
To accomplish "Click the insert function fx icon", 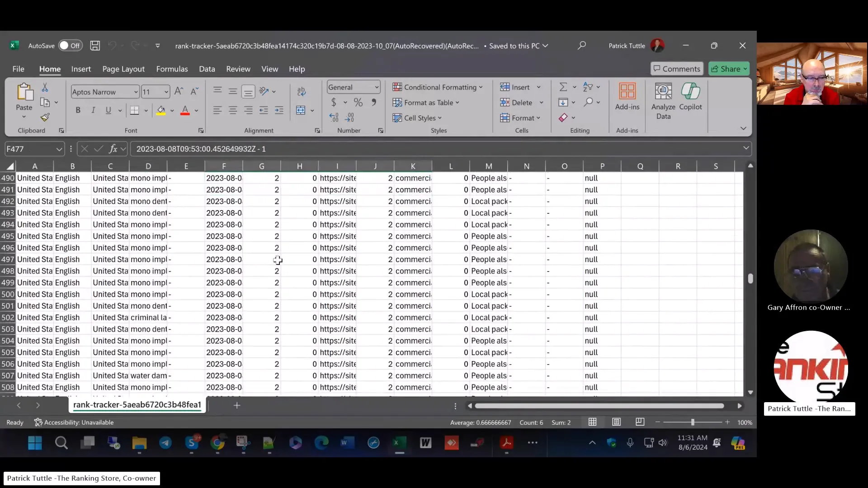I will coord(113,149).
